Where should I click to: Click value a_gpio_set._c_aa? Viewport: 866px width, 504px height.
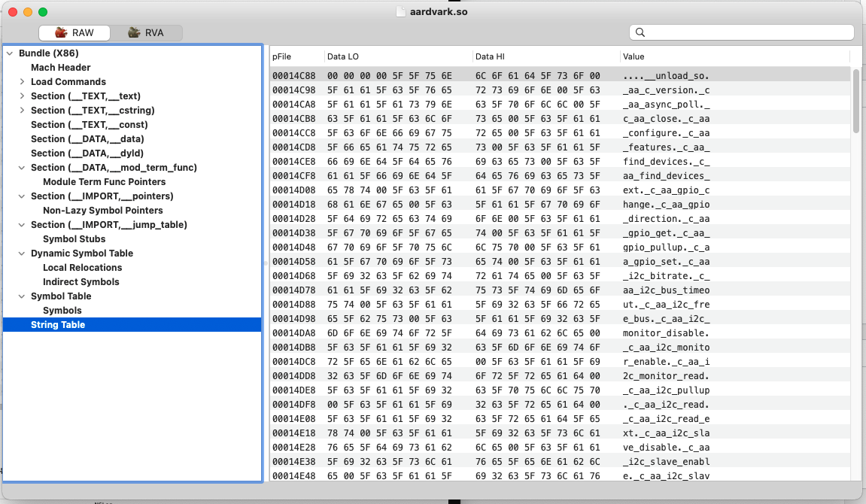point(666,262)
